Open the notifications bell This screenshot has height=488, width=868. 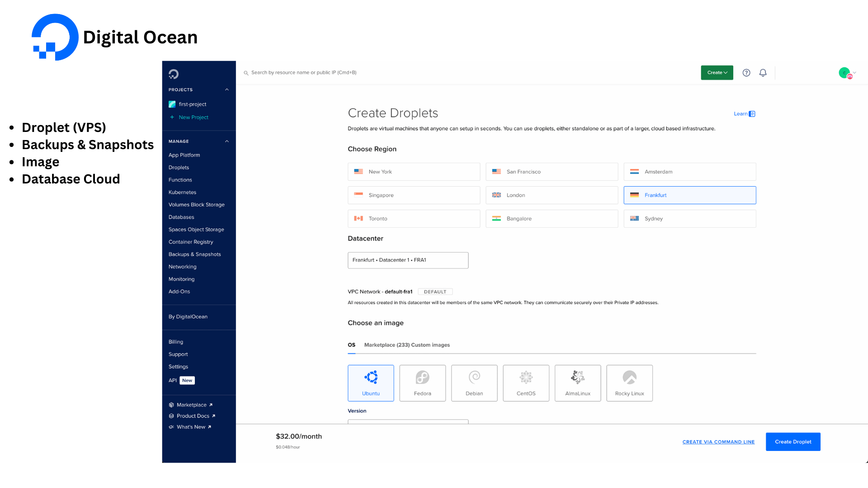[x=763, y=73]
